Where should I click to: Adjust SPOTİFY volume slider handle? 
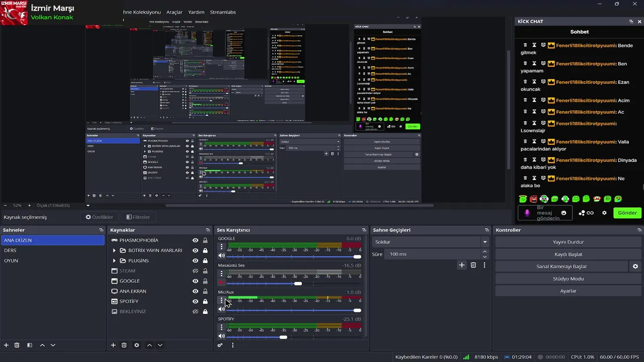coord(283,337)
